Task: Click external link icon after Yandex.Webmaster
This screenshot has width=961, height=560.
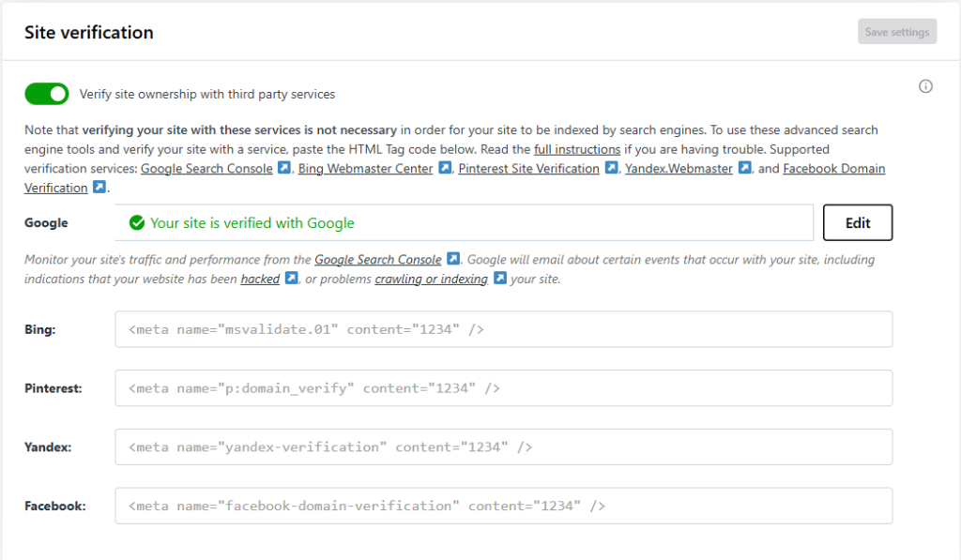Action: click(x=744, y=169)
